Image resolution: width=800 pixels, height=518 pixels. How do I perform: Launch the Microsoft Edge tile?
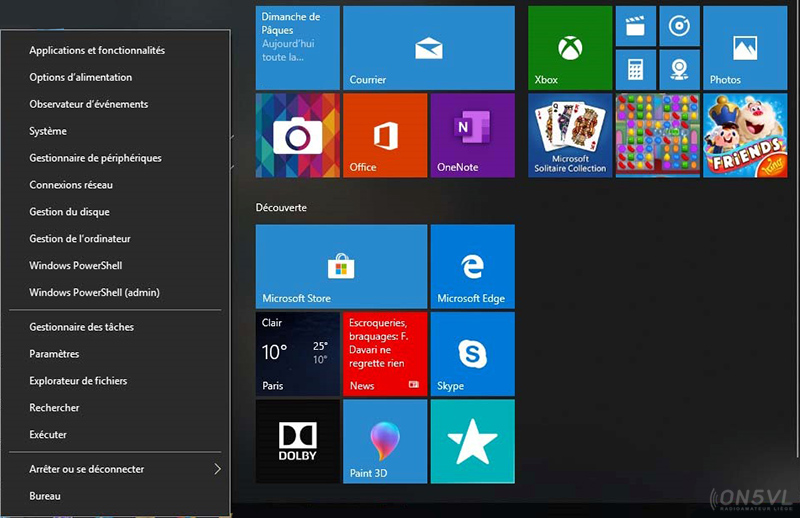coord(472,266)
